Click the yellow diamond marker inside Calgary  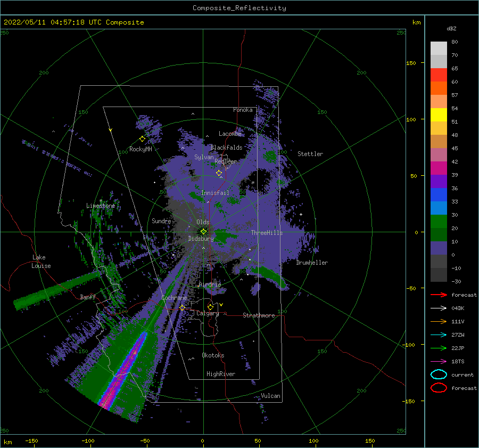(210, 307)
